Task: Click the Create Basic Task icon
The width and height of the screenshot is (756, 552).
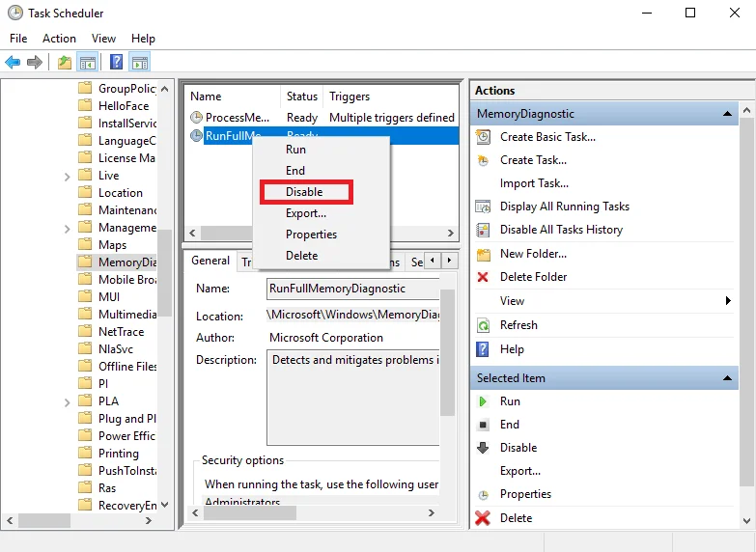Action: (483, 137)
